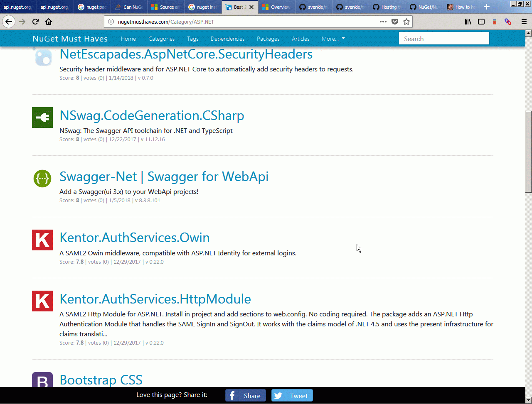Open a new browser tab

[487, 7]
